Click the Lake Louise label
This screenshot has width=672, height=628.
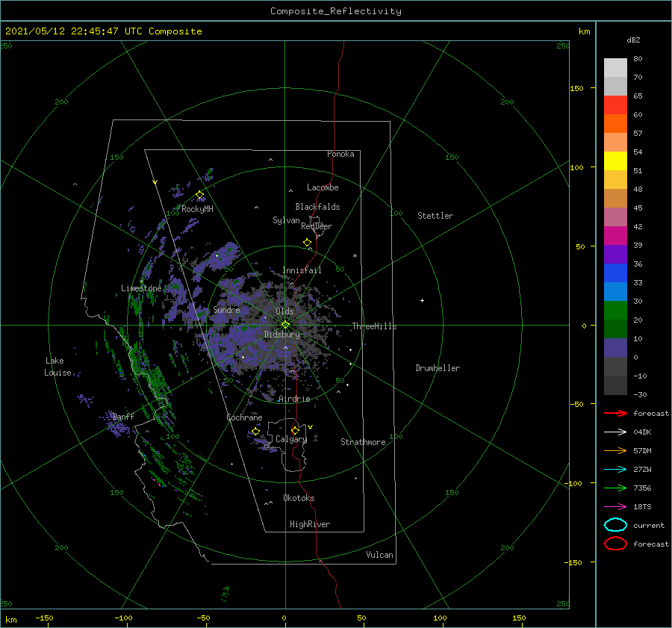click(x=57, y=367)
